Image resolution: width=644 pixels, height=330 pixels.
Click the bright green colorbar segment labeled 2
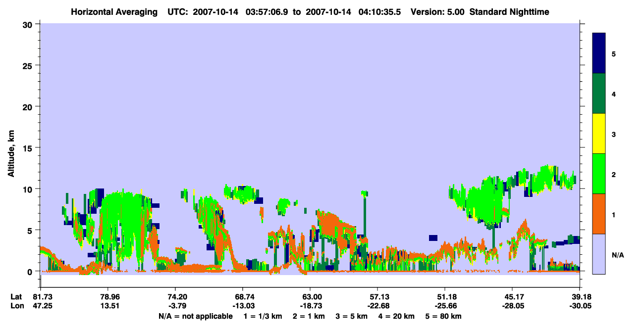[x=599, y=174]
